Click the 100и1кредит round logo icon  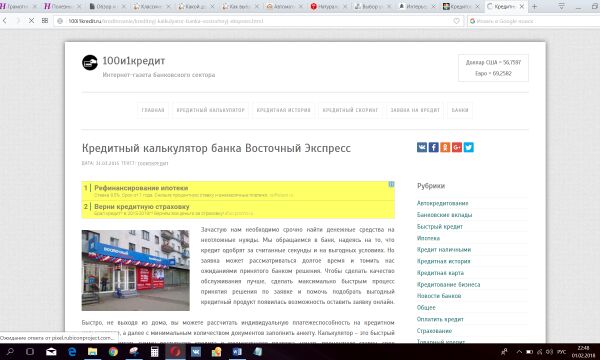coord(90,63)
